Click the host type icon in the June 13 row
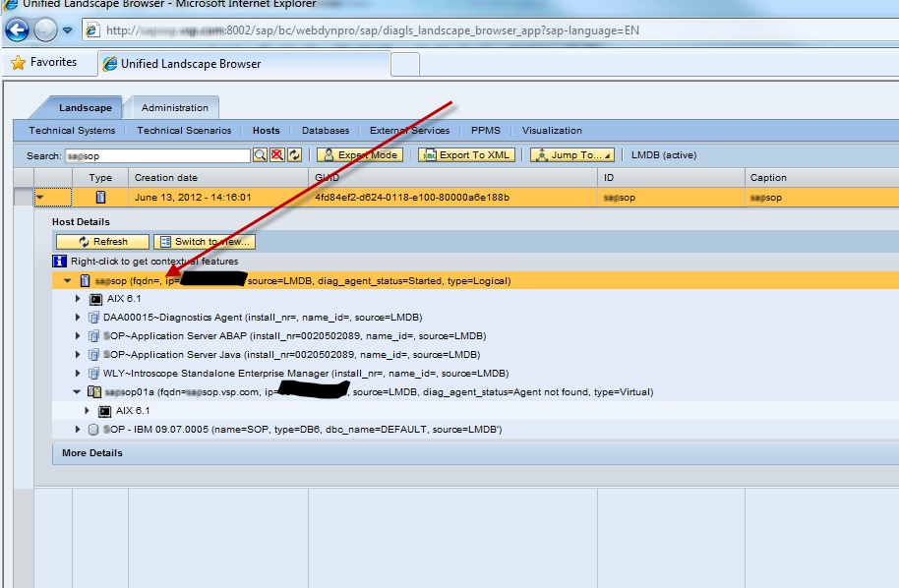899x588 pixels. click(100, 197)
